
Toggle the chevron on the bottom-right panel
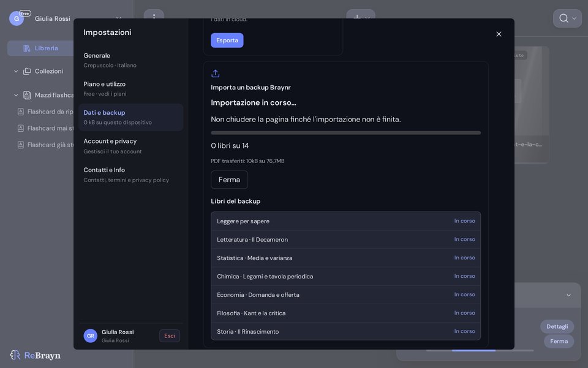568,295
